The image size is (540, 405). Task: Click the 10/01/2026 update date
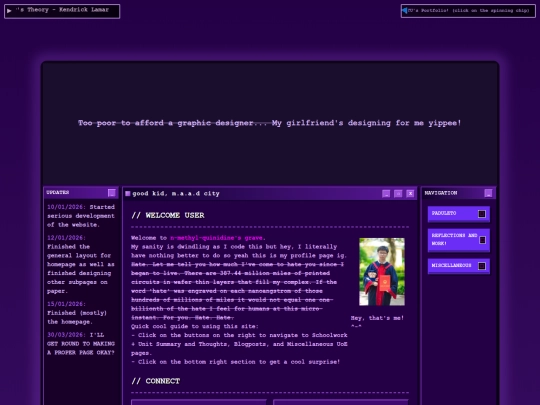point(66,207)
